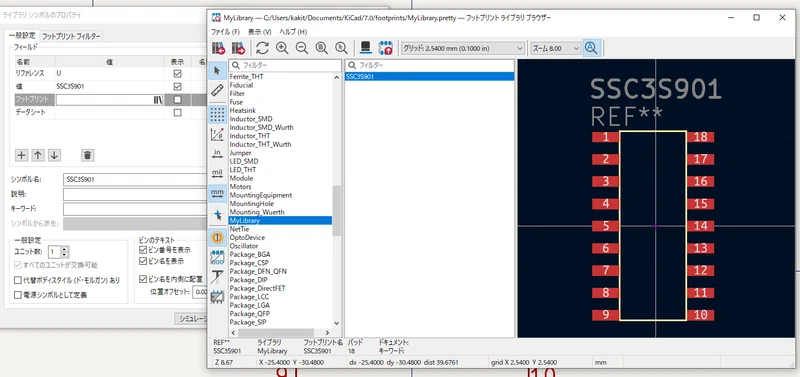Screen dimensions: 800x377
Task: Move field down arrow button
Action: (55, 155)
